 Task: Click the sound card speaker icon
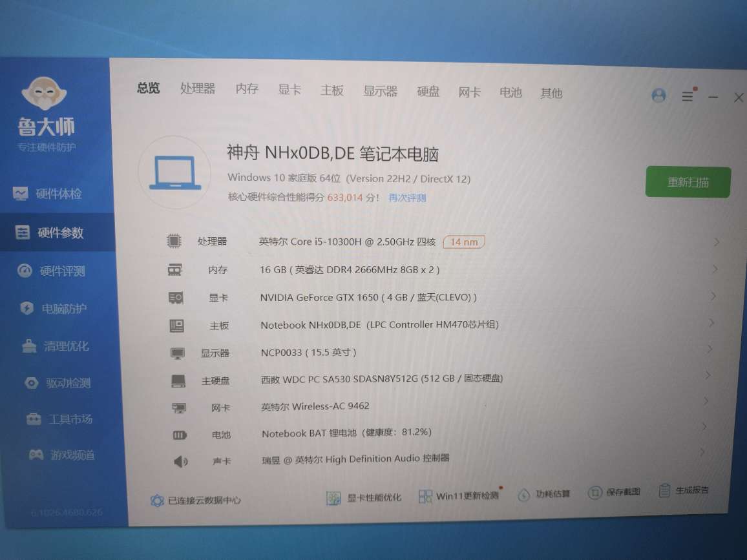pos(180,461)
